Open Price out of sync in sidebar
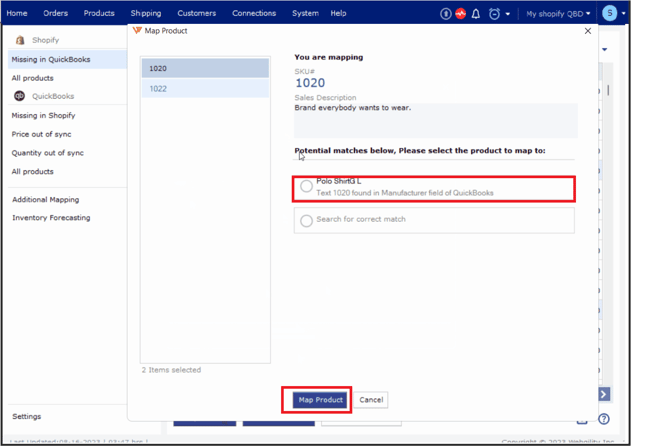This screenshot has height=446, width=670. [41, 134]
